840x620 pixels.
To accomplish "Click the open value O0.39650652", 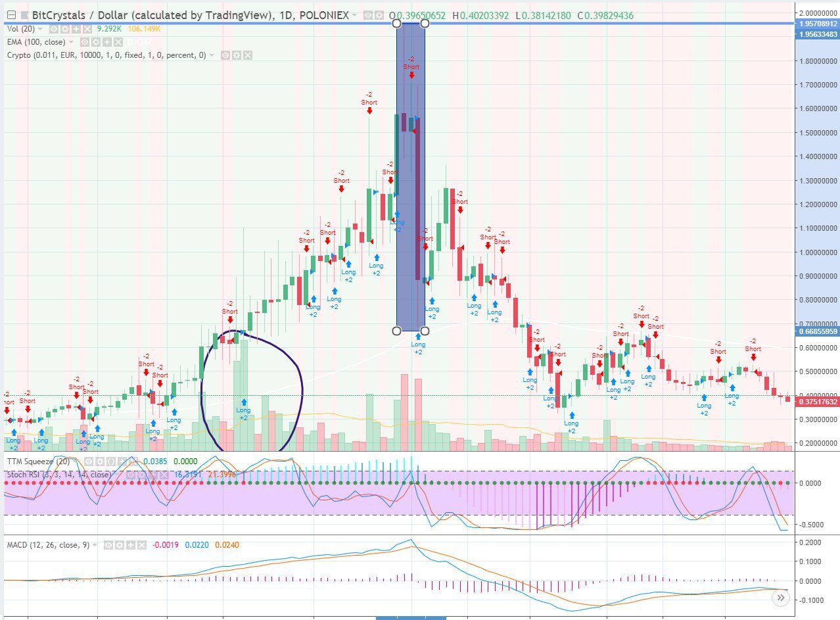I will 417,15.
